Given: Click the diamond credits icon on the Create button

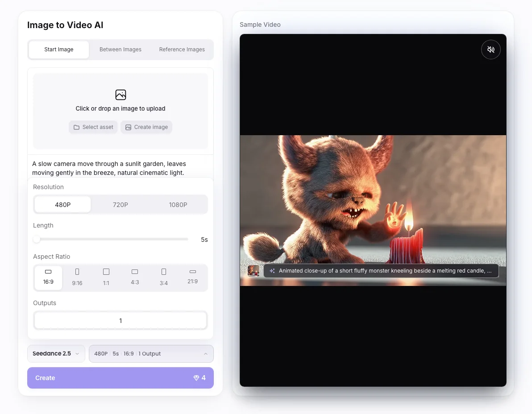Looking at the screenshot, I should [196, 378].
